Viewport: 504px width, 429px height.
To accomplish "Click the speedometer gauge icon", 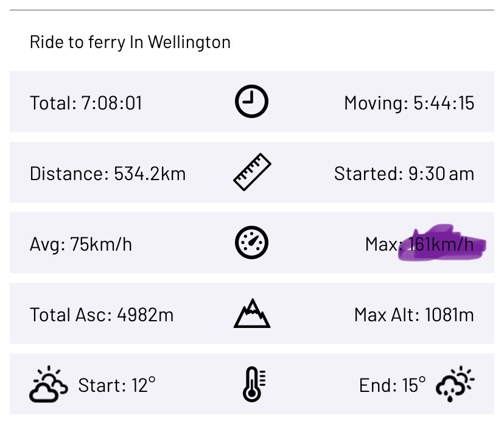I will (x=251, y=243).
